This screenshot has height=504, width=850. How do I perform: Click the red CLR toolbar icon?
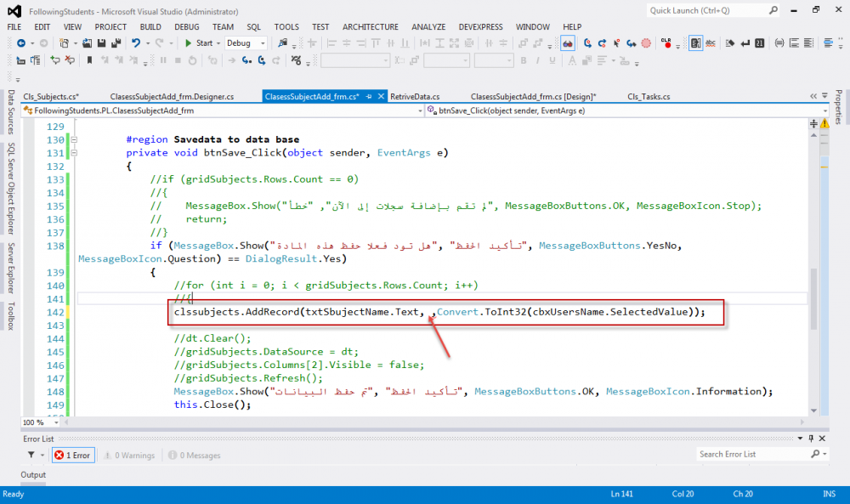666,42
